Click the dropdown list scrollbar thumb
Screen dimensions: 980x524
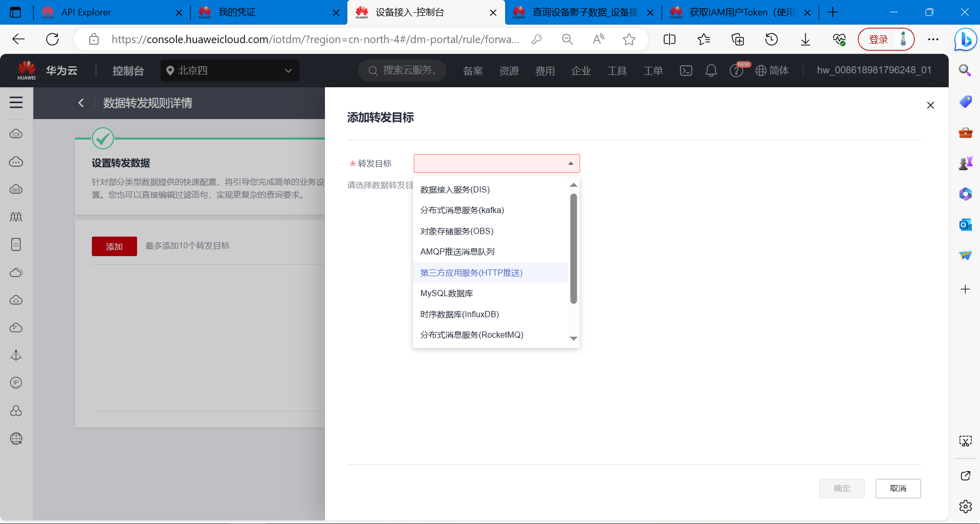coord(573,248)
